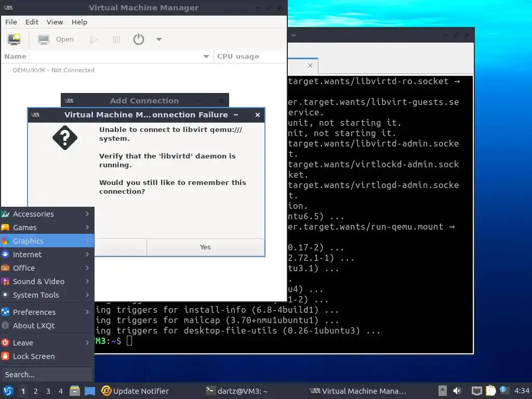Click the Lock Screen padlock icon
The height and width of the screenshot is (399, 532).
[x=5, y=356]
